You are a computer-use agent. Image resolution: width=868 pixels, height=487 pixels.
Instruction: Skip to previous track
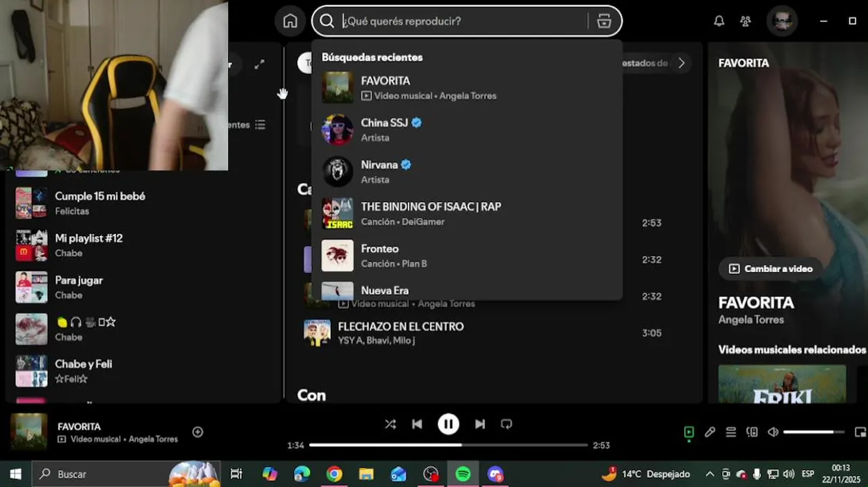417,424
